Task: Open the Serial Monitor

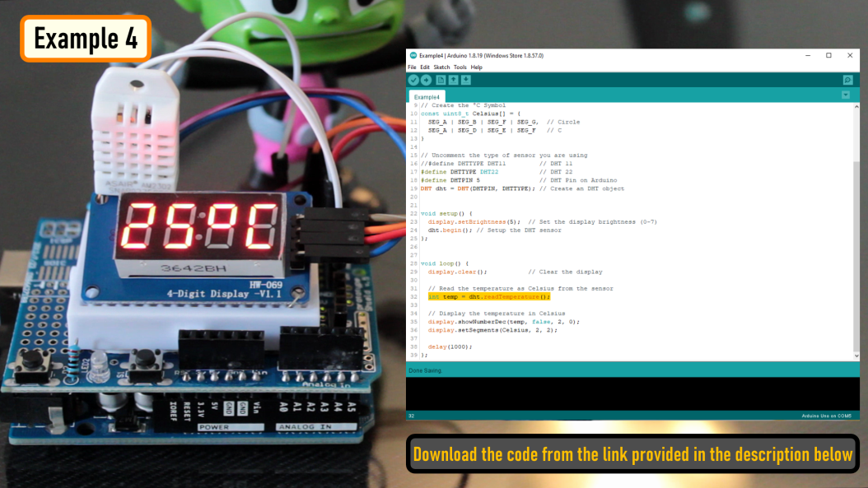Action: [847, 80]
